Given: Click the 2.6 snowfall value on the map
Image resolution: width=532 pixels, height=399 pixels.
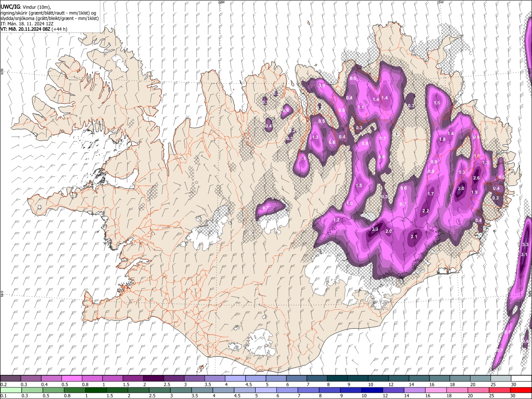Looking at the screenshot, I should (476, 178).
